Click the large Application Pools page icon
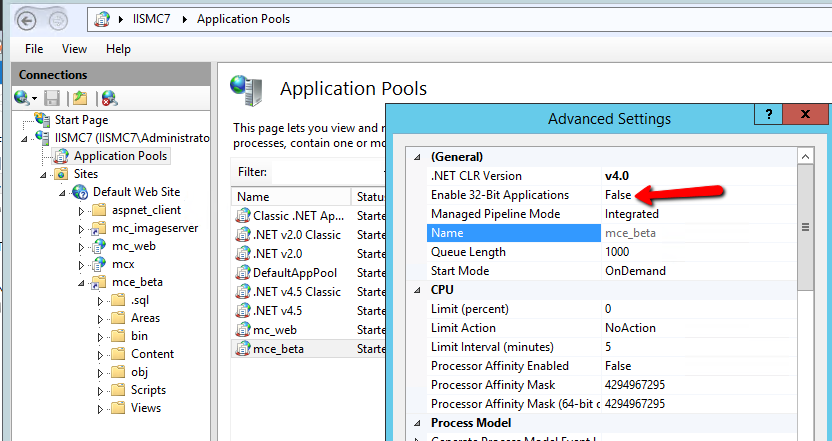The image size is (832, 441). (246, 89)
